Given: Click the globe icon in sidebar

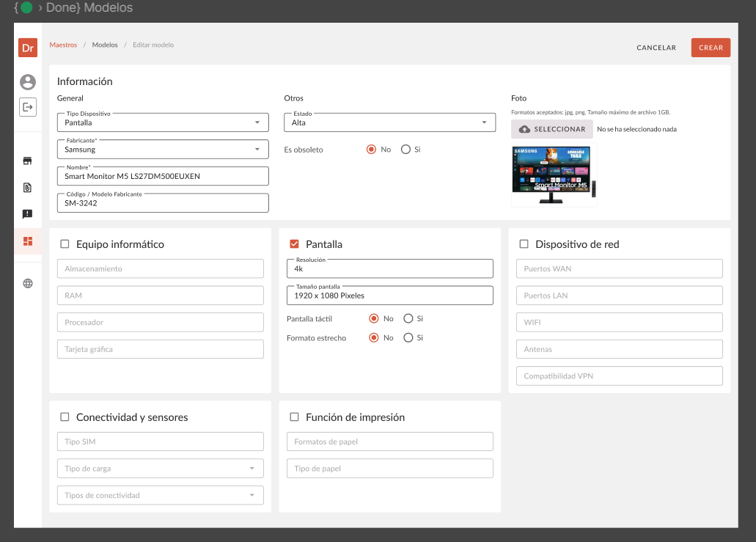Looking at the screenshot, I should [28, 283].
